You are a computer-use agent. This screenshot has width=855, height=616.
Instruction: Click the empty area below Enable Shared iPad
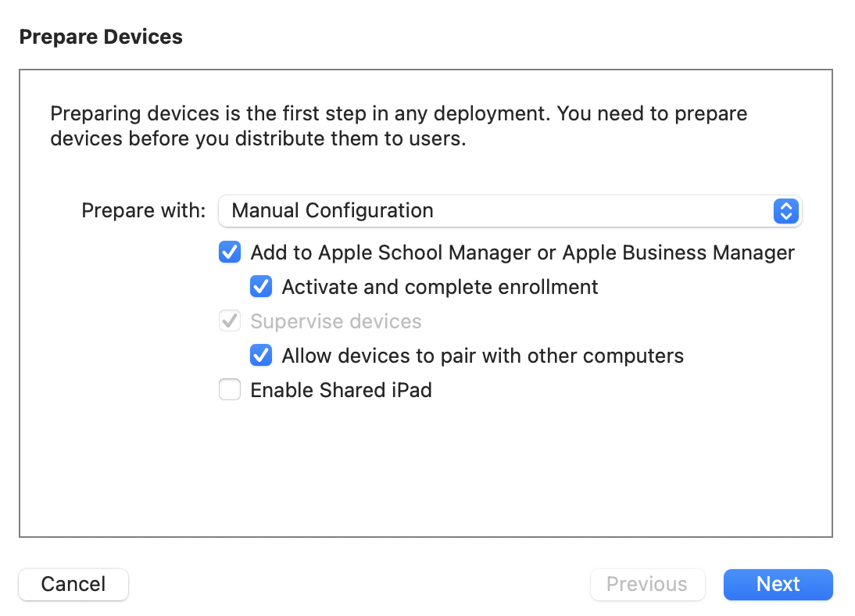click(426, 469)
